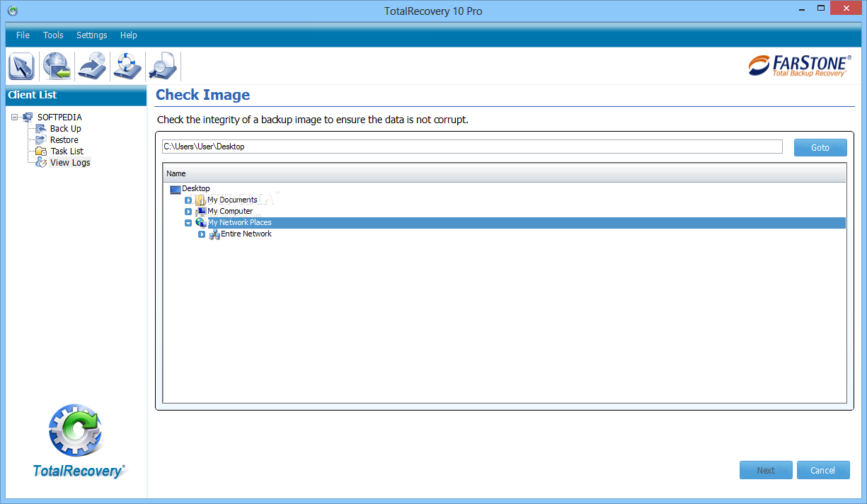Click the globe with green arrow toolbar icon
The width and height of the screenshot is (867, 504).
click(x=56, y=67)
